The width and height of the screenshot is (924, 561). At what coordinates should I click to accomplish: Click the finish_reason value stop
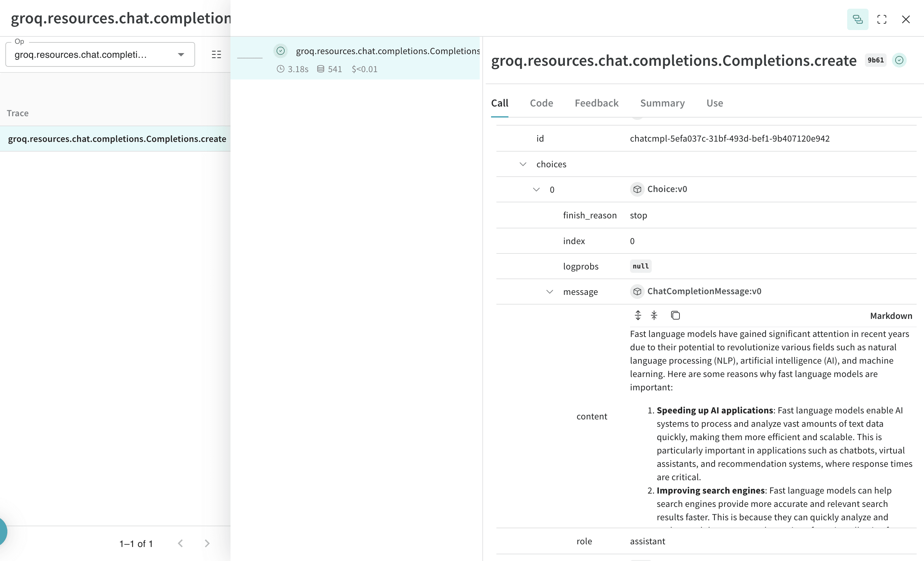point(639,215)
